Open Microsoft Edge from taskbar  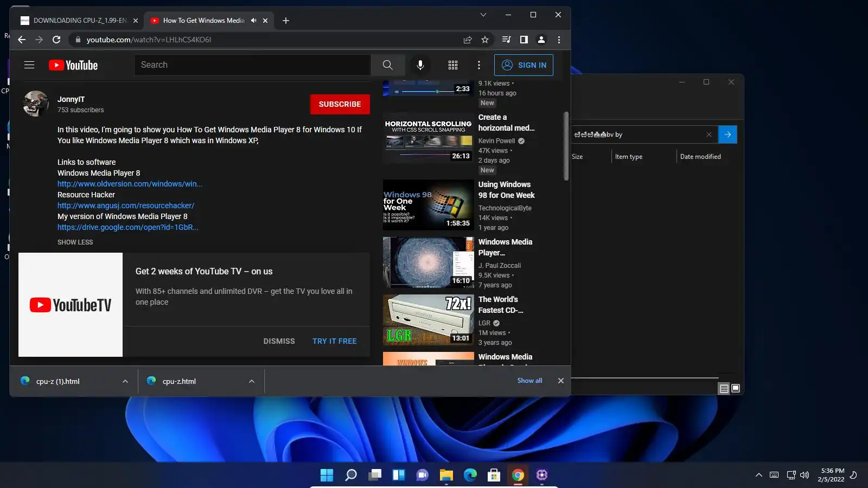click(470, 475)
